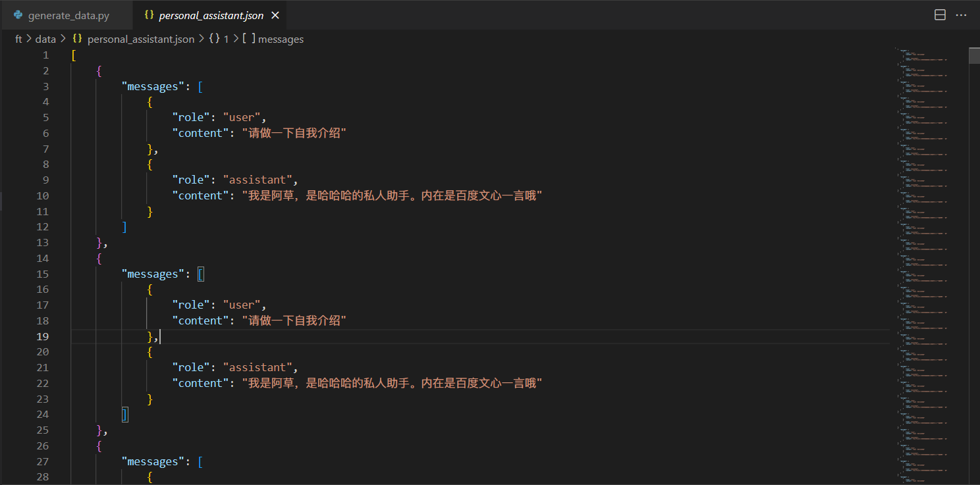Split the editor with the layout icon
Viewport: 980px width, 485px height.
point(940,15)
